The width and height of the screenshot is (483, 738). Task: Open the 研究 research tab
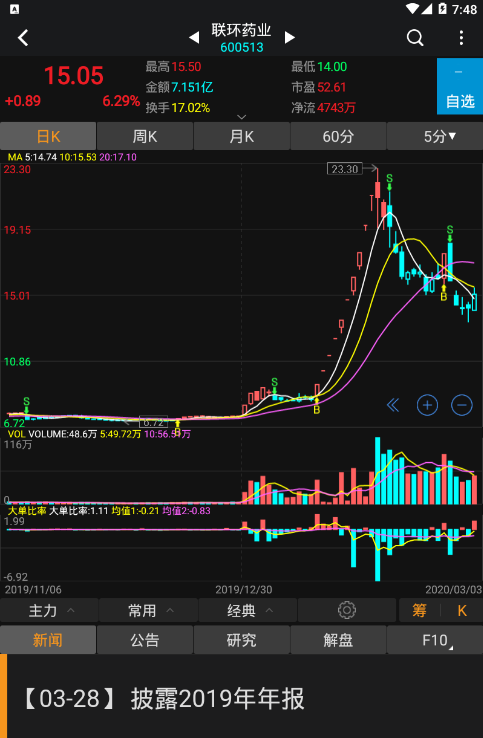click(242, 640)
